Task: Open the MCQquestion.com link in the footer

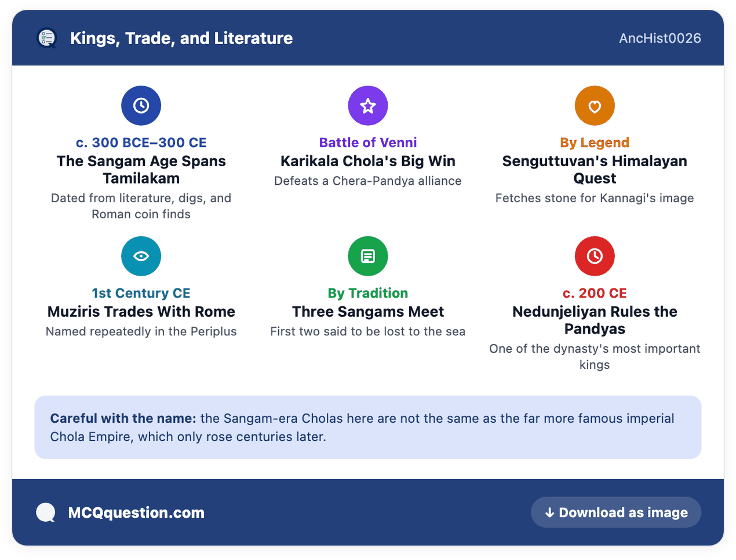Action: point(136,513)
